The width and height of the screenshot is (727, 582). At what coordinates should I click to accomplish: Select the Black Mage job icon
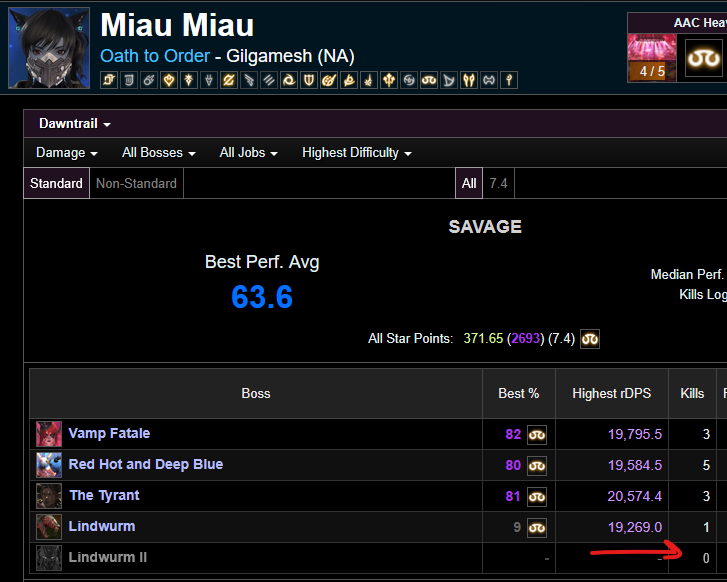[149, 80]
